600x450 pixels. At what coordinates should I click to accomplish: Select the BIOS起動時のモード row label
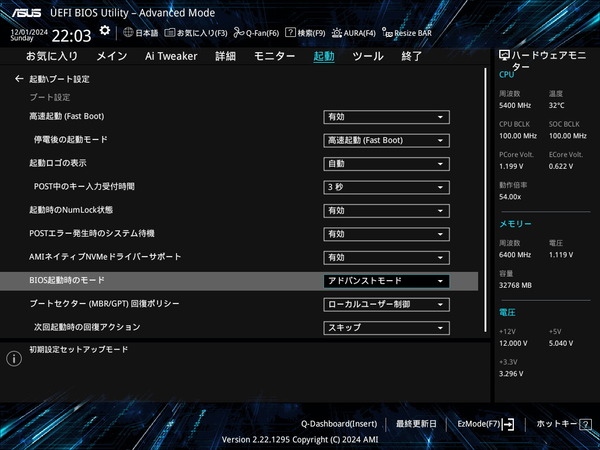coord(67,280)
